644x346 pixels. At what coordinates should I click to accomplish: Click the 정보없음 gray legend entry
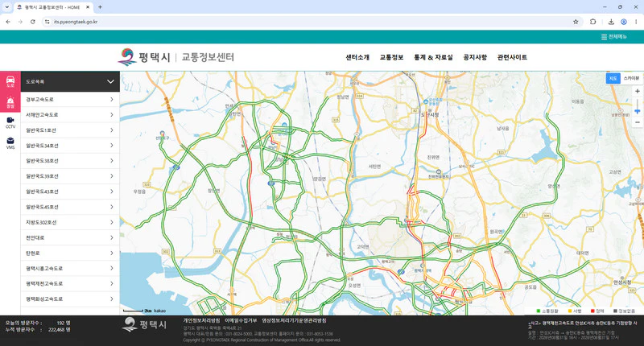pos(625,311)
